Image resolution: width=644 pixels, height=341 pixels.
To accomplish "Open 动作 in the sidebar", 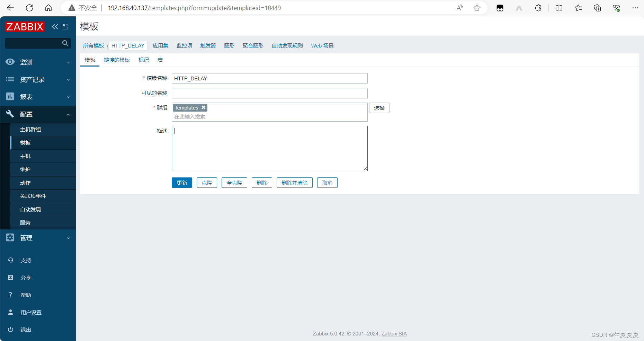I will [43, 183].
